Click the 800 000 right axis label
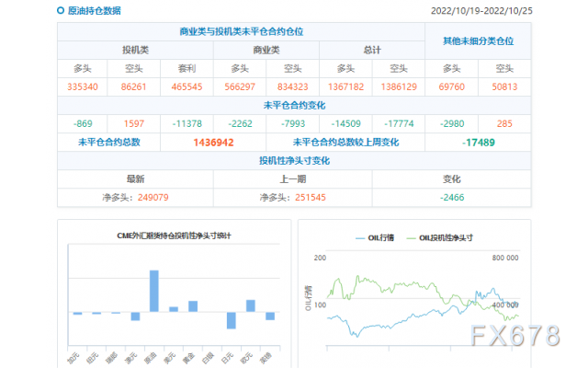This screenshot has width=588, height=368. click(x=505, y=258)
